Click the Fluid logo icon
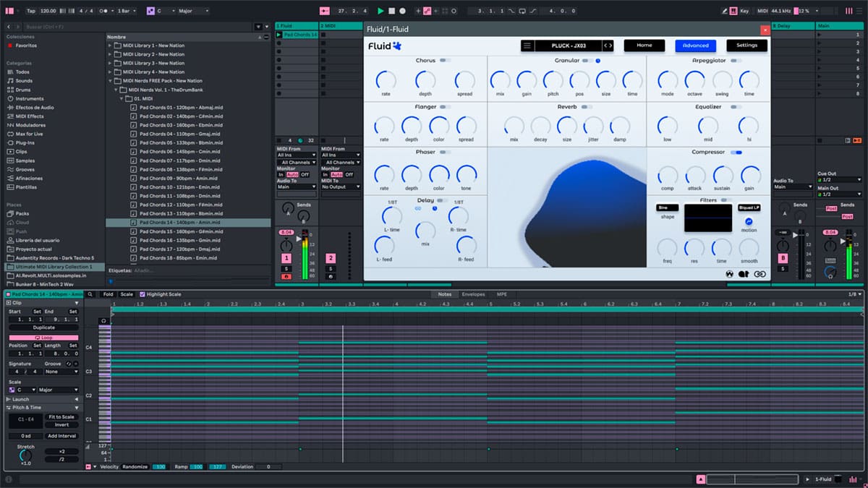The image size is (868, 488). [396, 46]
